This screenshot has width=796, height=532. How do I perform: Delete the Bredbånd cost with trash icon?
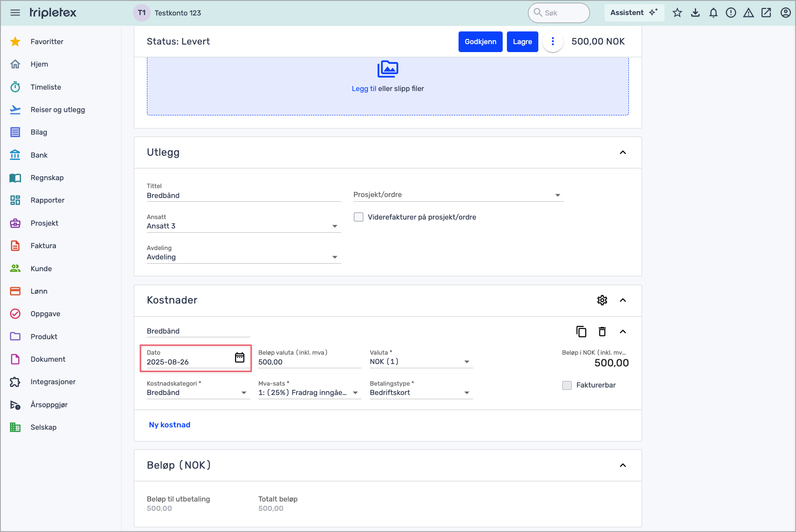point(602,332)
